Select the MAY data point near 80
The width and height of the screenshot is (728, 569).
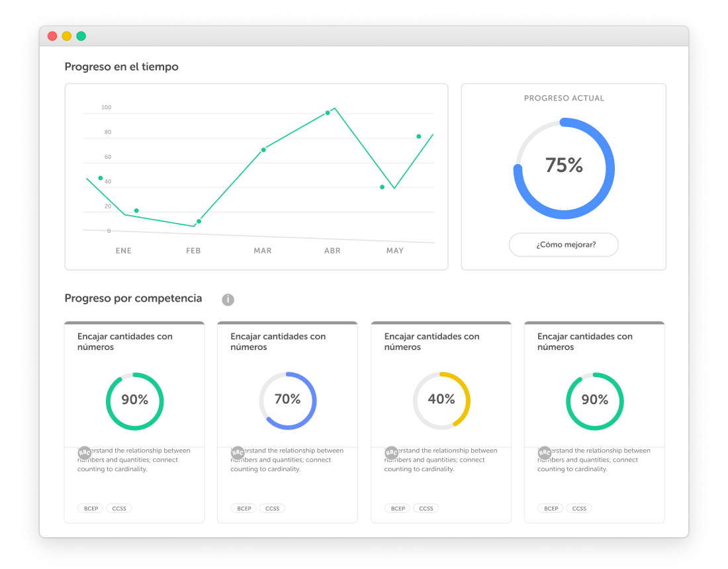pos(419,136)
